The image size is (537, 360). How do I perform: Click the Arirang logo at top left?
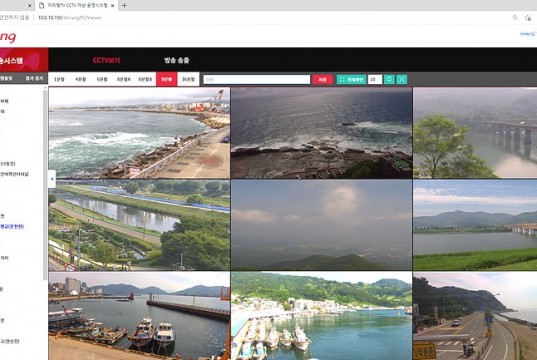click(x=8, y=37)
